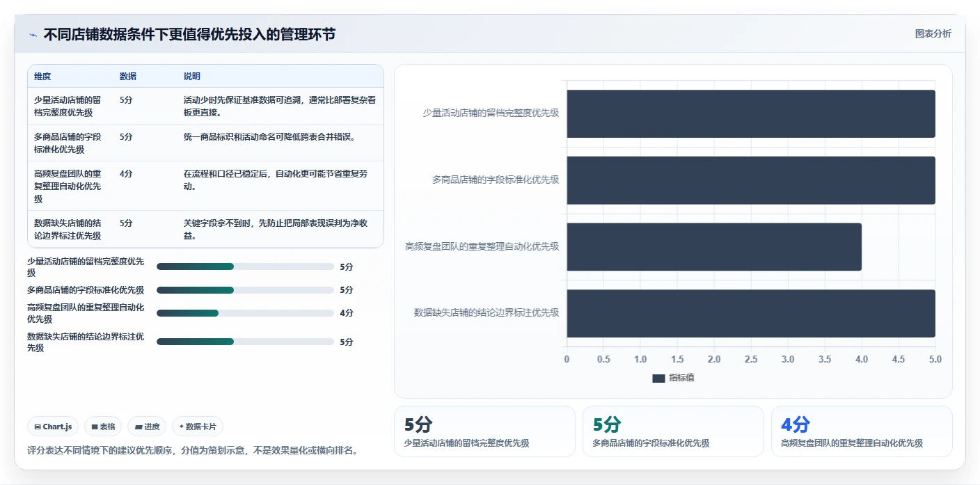Viewport: 980px width, 485px height.
Task: Click the 数据缺失店铺的结论边界标注优先级 progress bar
Action: [245, 342]
